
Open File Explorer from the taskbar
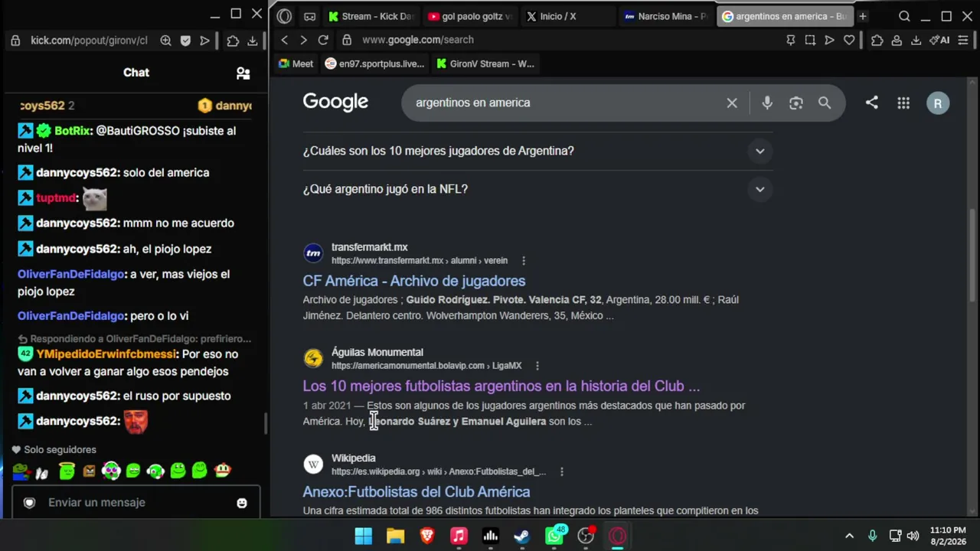pyautogui.click(x=395, y=536)
